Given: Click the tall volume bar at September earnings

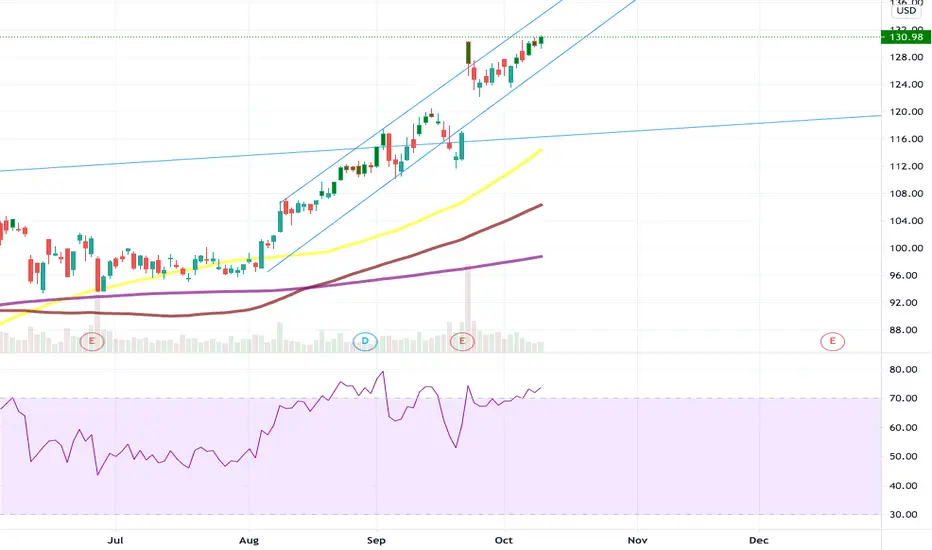Looking at the screenshot, I should point(468,308).
